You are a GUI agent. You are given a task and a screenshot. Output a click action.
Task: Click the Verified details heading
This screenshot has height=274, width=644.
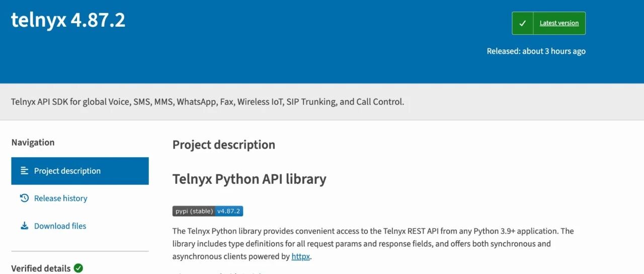pos(41,268)
